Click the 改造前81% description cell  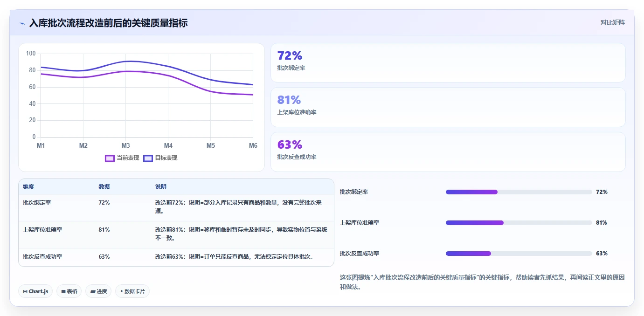242,234
